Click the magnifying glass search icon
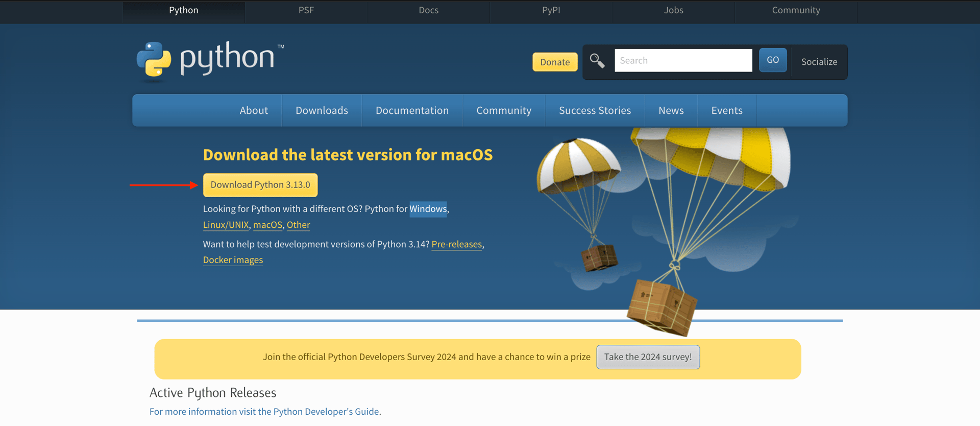Image resolution: width=980 pixels, height=426 pixels. (x=597, y=61)
